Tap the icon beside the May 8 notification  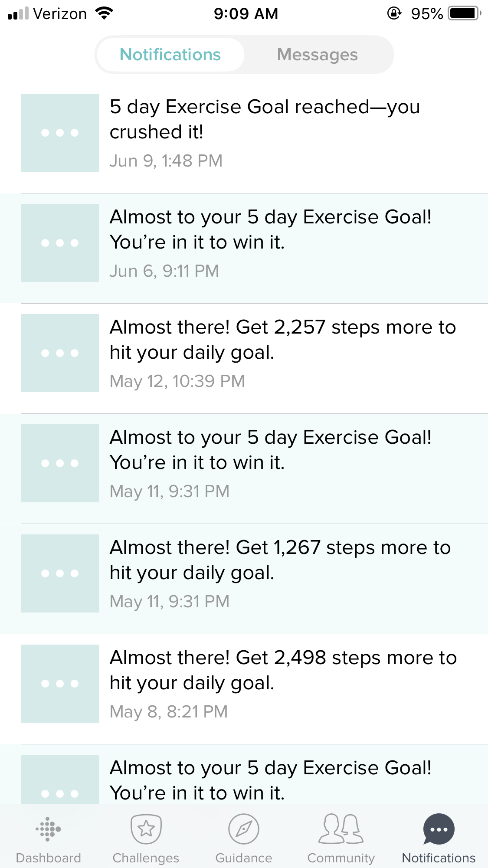[x=60, y=684]
